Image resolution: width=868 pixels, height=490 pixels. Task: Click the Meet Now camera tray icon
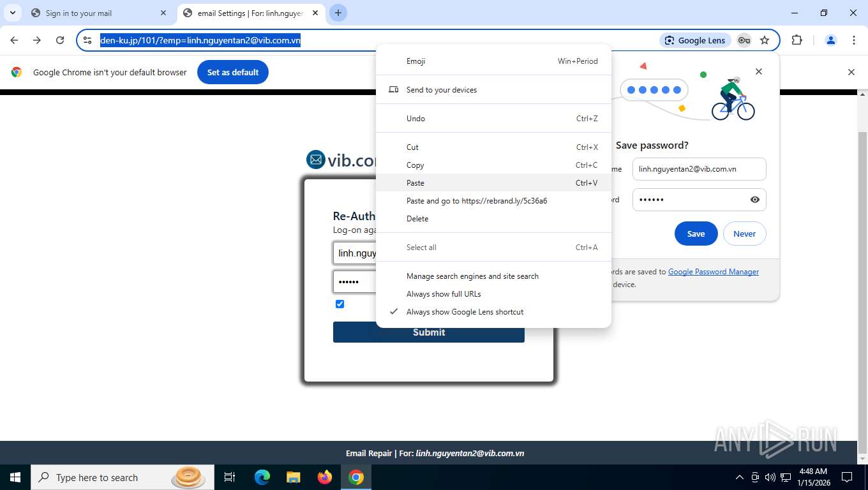coord(755,477)
